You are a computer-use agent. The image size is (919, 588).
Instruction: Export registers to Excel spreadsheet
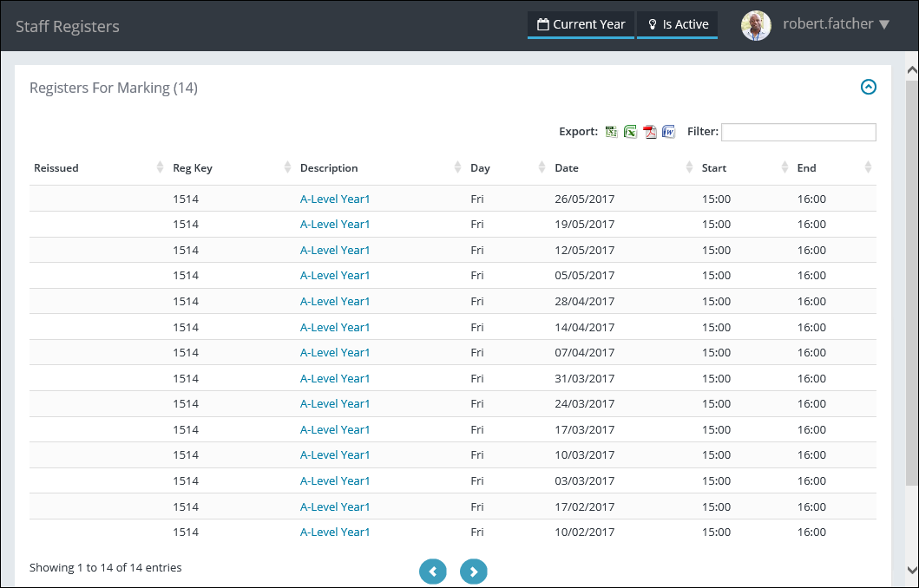[631, 132]
